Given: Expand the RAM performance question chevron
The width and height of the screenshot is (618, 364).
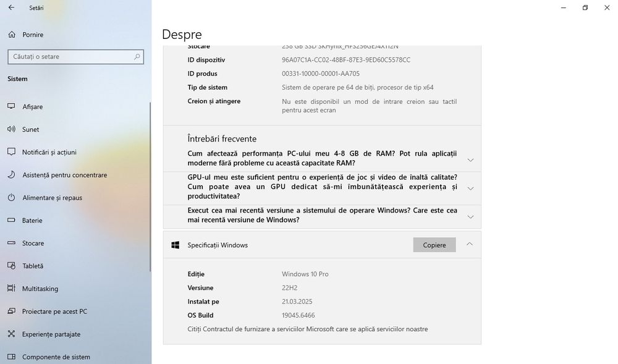Looking at the screenshot, I should 470,160.
